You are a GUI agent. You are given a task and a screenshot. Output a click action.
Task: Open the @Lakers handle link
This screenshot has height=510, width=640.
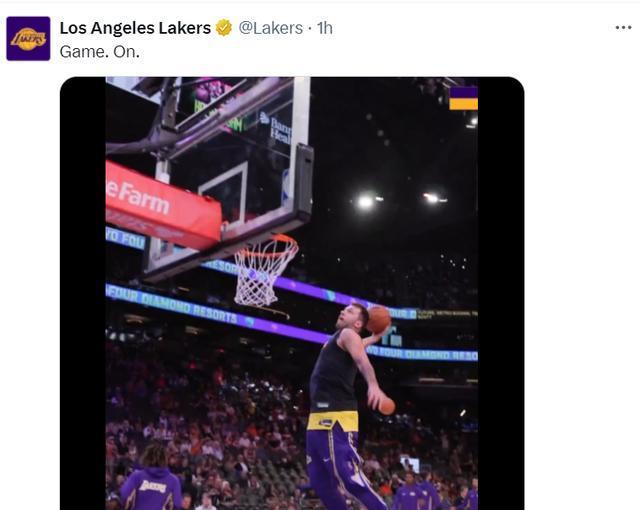(270, 28)
